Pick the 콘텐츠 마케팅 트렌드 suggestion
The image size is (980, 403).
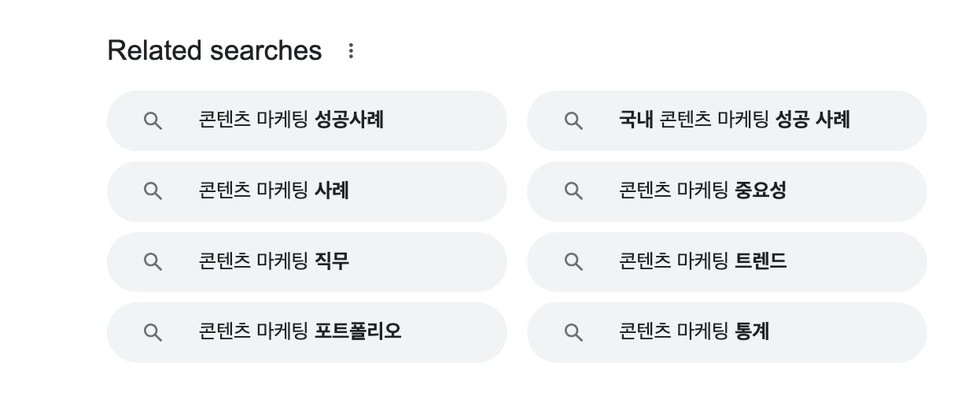tap(702, 261)
